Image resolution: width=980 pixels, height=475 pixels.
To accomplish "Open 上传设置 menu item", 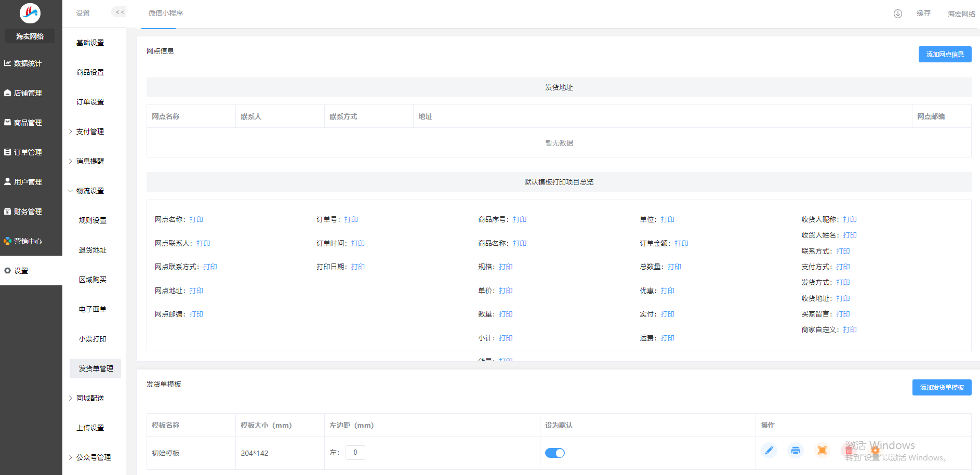I will [x=90, y=428].
